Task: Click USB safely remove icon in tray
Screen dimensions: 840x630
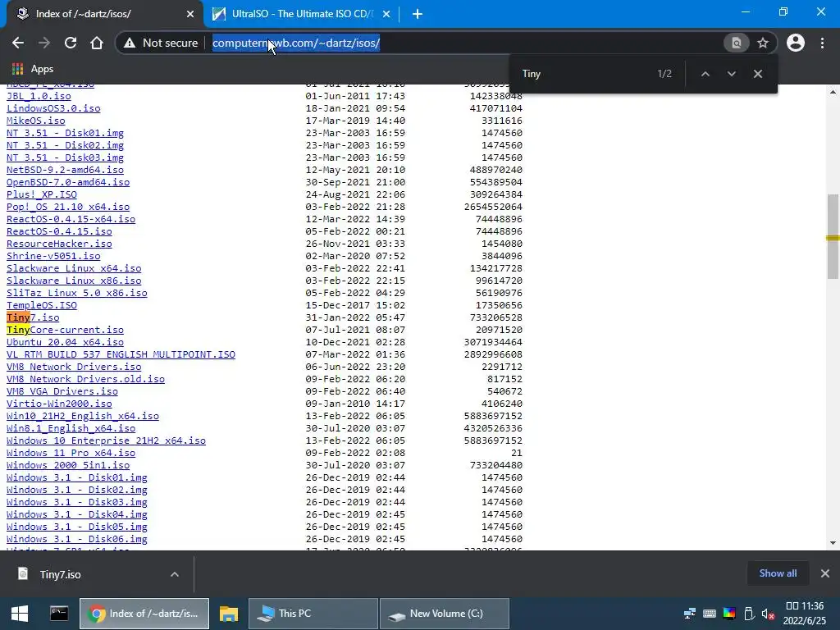Action: click(x=749, y=614)
